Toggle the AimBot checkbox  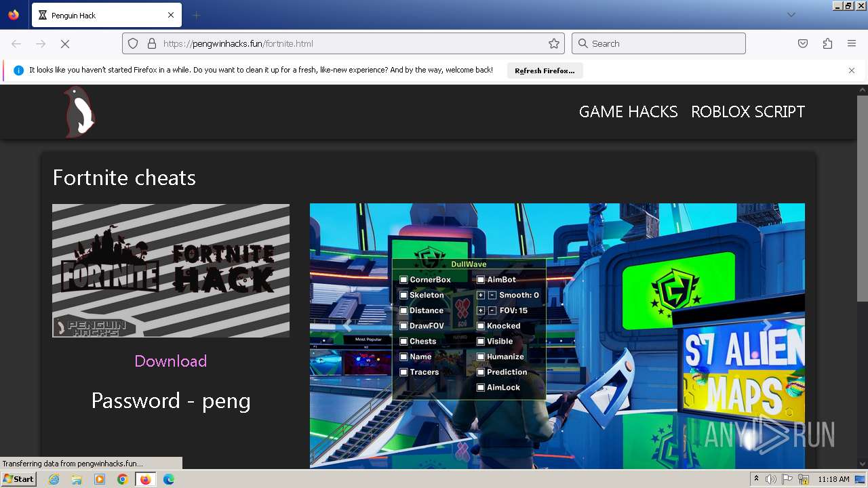tap(481, 280)
